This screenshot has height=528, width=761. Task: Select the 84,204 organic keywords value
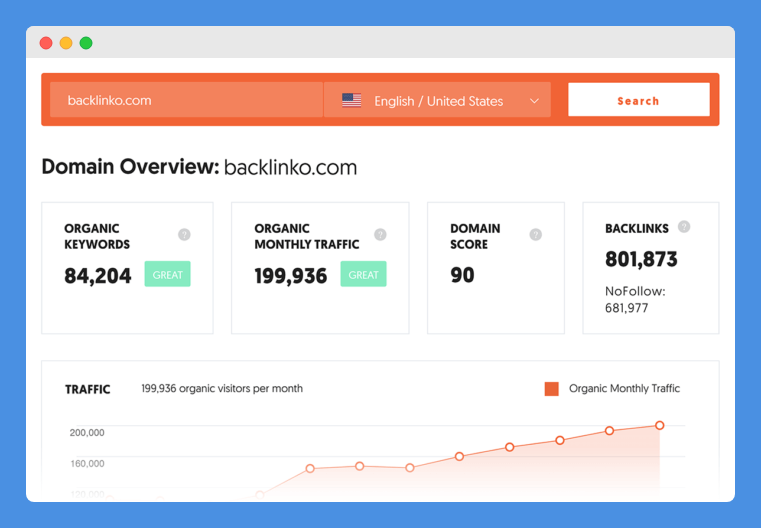click(98, 276)
